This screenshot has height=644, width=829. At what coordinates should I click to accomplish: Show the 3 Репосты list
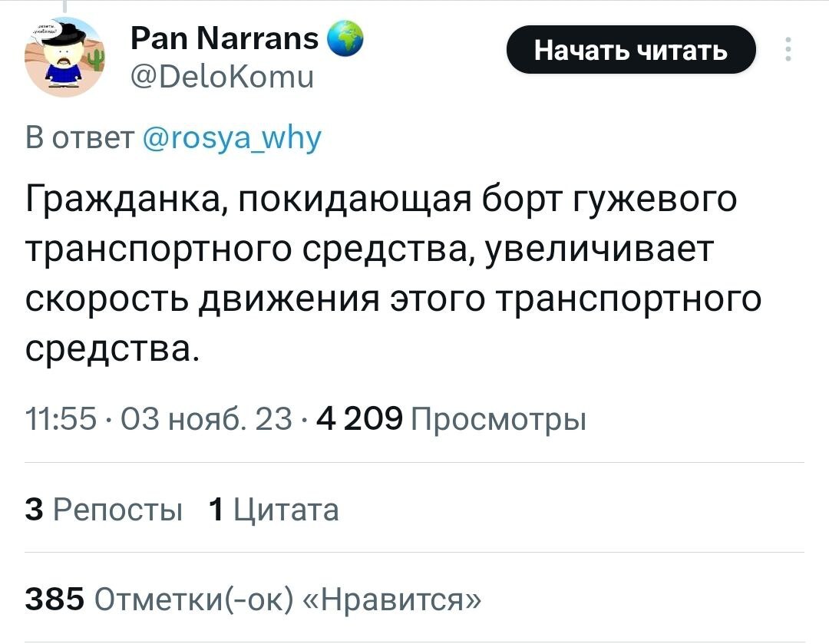104,508
